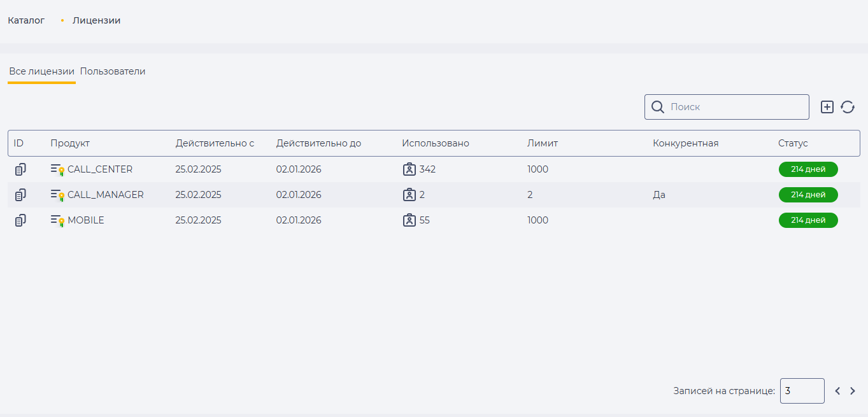Refresh the licenses list
This screenshot has width=868, height=417.
pyautogui.click(x=848, y=107)
